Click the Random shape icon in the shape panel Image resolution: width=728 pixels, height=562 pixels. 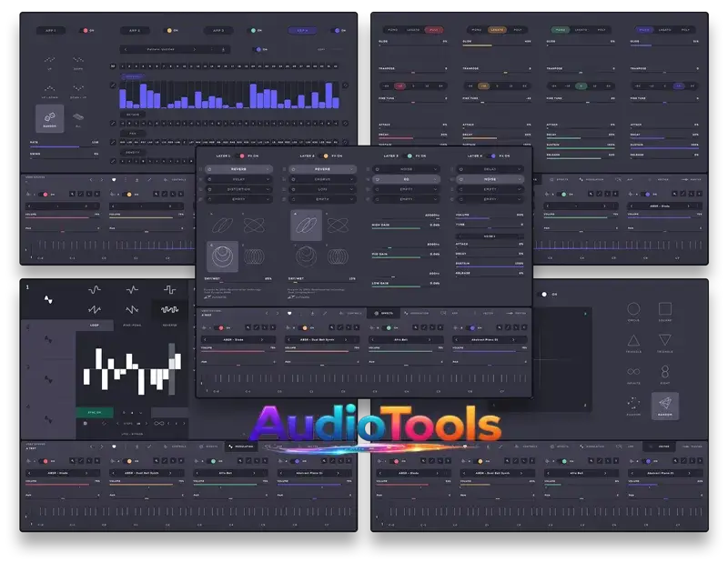666,403
